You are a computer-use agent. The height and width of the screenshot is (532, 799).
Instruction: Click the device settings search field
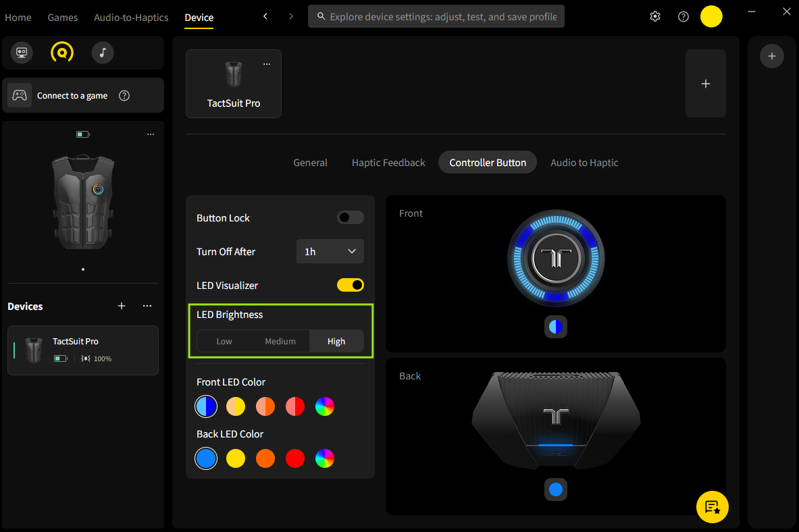click(x=436, y=16)
